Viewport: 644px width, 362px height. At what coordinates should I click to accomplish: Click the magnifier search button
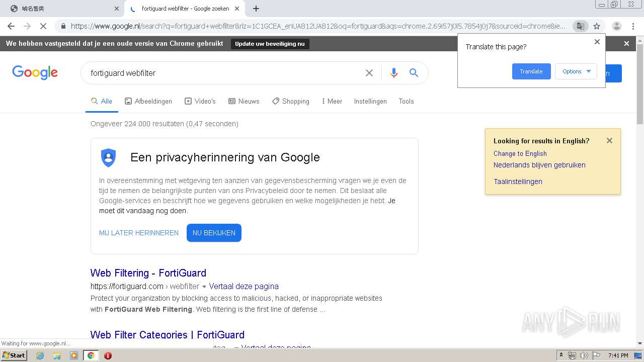pos(414,73)
